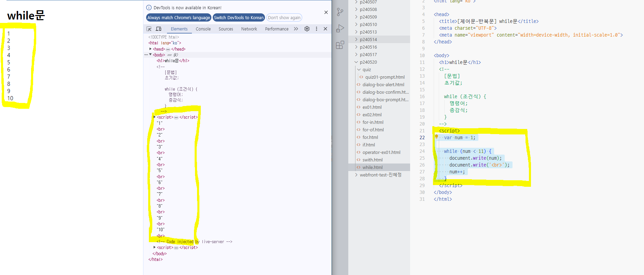The height and width of the screenshot is (275, 644).
Task: Click line number 24 in editor gutter
Action: 422,151
